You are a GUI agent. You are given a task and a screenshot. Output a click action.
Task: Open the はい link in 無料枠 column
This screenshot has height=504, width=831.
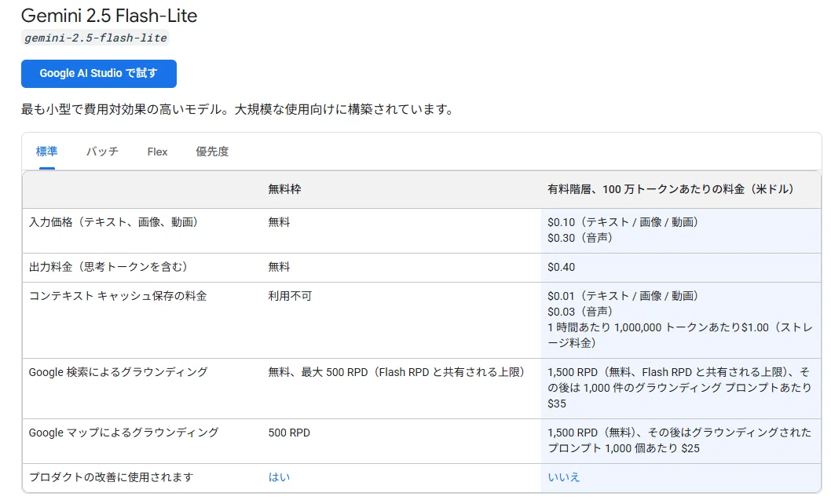(x=279, y=477)
